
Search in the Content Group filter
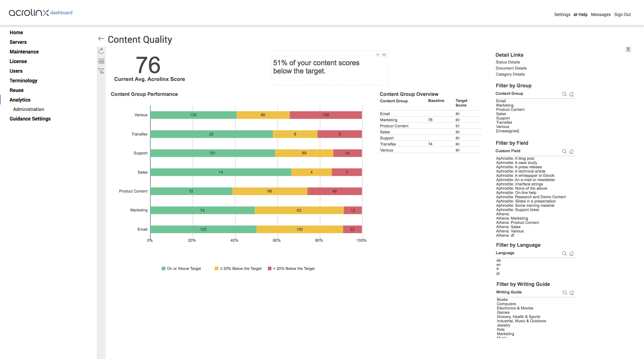(x=564, y=94)
